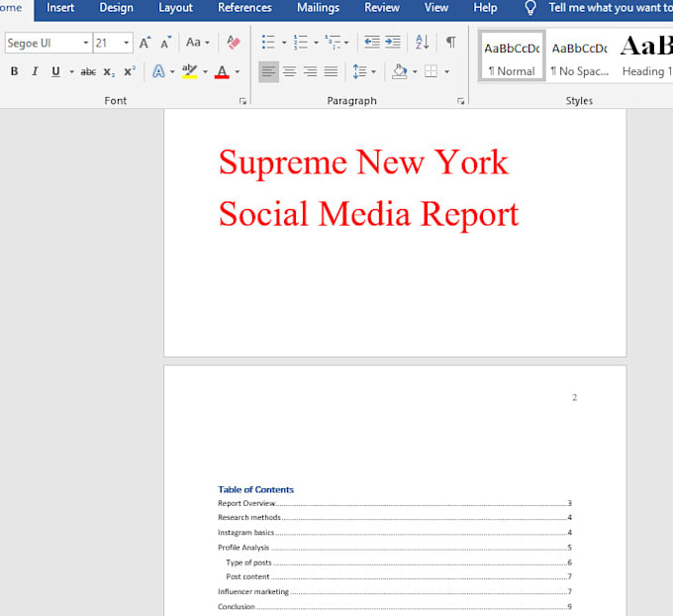Open the font size dropdown list
The image size is (673, 616).
127,43
